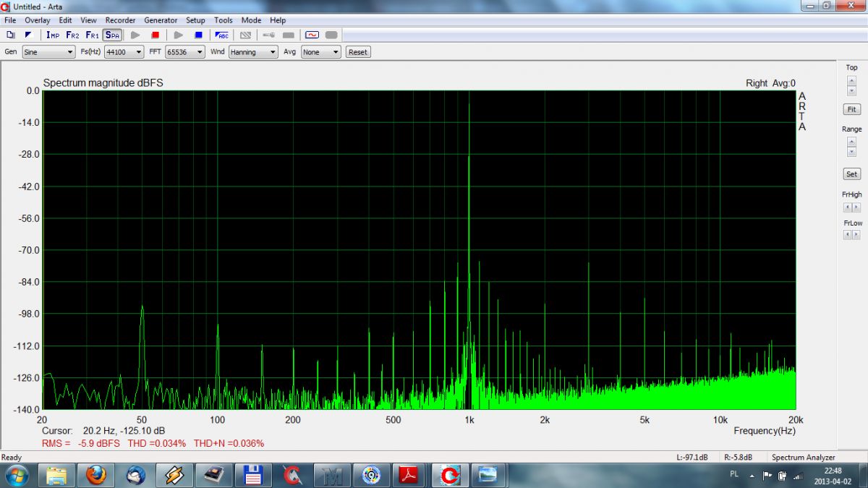The width and height of the screenshot is (868, 488).
Task: Click the blue stop square
Action: [198, 35]
